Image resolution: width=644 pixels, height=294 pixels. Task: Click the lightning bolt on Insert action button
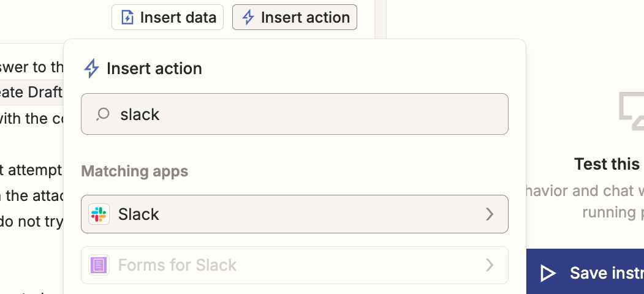248,17
